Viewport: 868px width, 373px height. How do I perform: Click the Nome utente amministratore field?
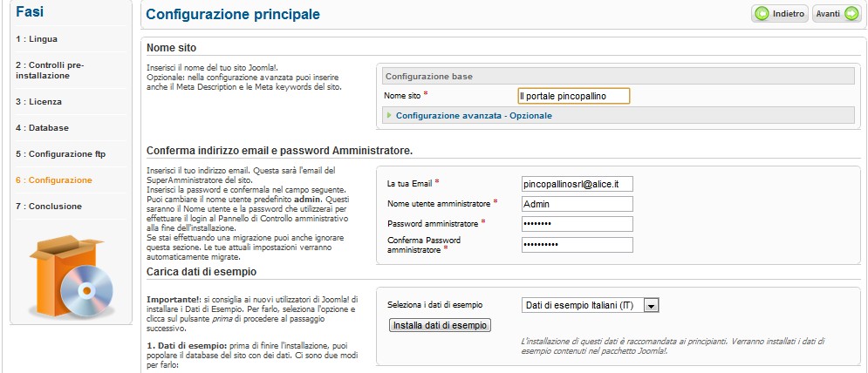pos(577,204)
